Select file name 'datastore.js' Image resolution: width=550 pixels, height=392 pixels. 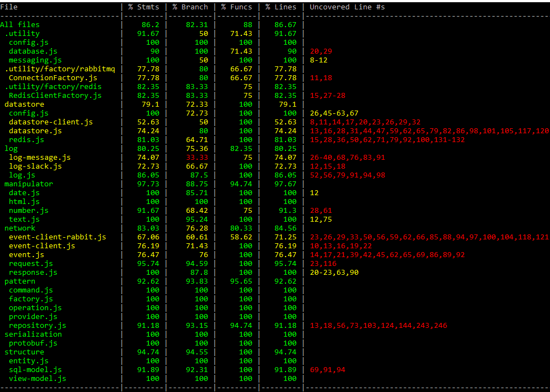(x=35, y=131)
